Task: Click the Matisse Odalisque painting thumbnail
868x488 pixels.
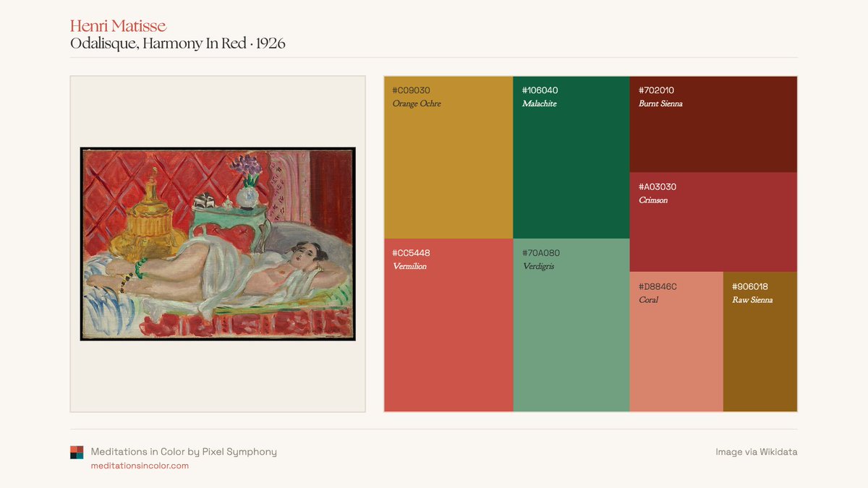Action: pos(218,244)
